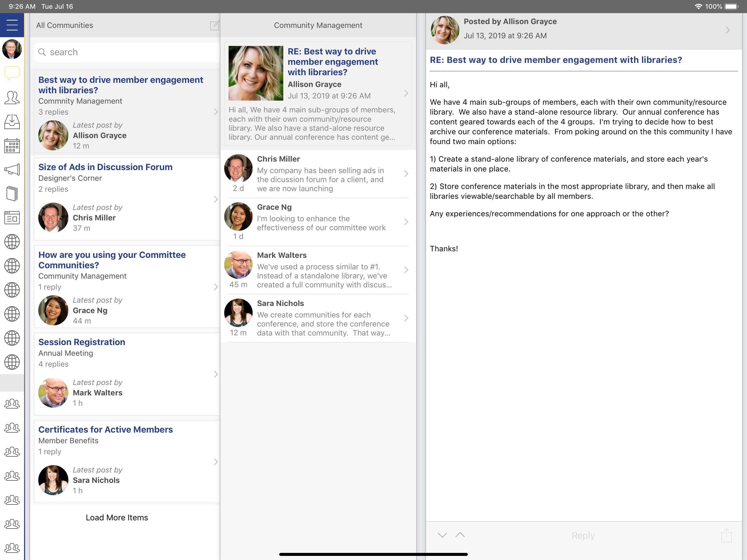The image size is (747, 560).
Task: Open thread Size of Ads in Discussion Forum
Action: pyautogui.click(x=127, y=199)
